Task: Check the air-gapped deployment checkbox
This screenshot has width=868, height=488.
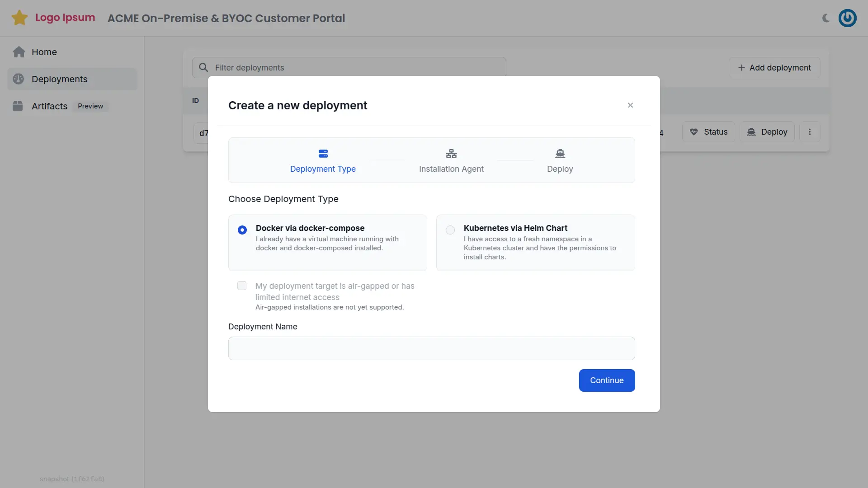Action: click(x=242, y=286)
